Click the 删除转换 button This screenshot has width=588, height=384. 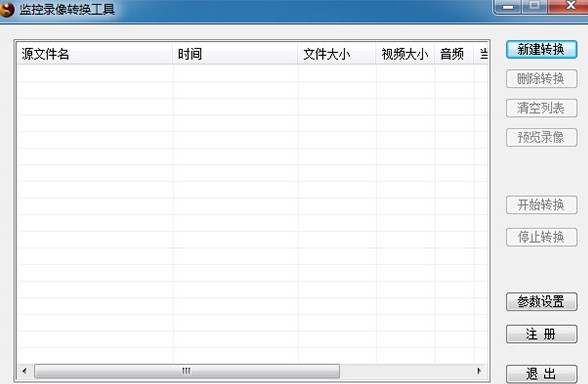pyautogui.click(x=541, y=79)
